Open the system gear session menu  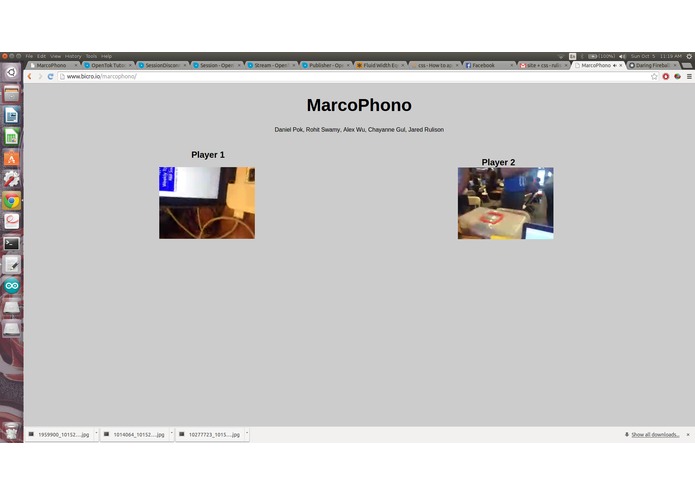689,56
